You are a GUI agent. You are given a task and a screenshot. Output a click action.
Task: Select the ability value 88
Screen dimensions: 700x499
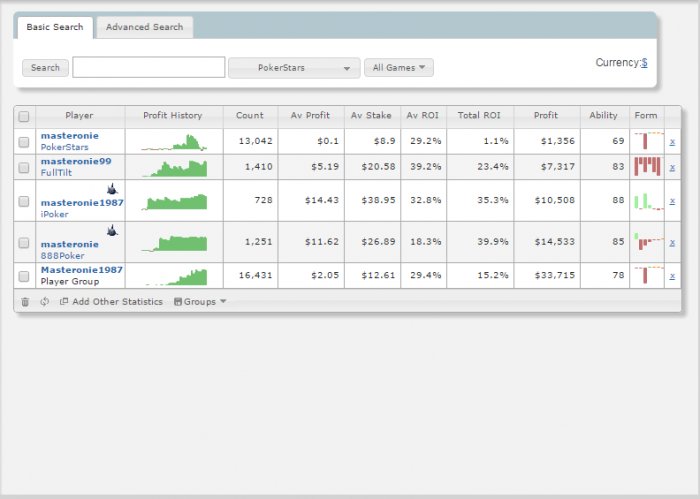pyautogui.click(x=618, y=200)
